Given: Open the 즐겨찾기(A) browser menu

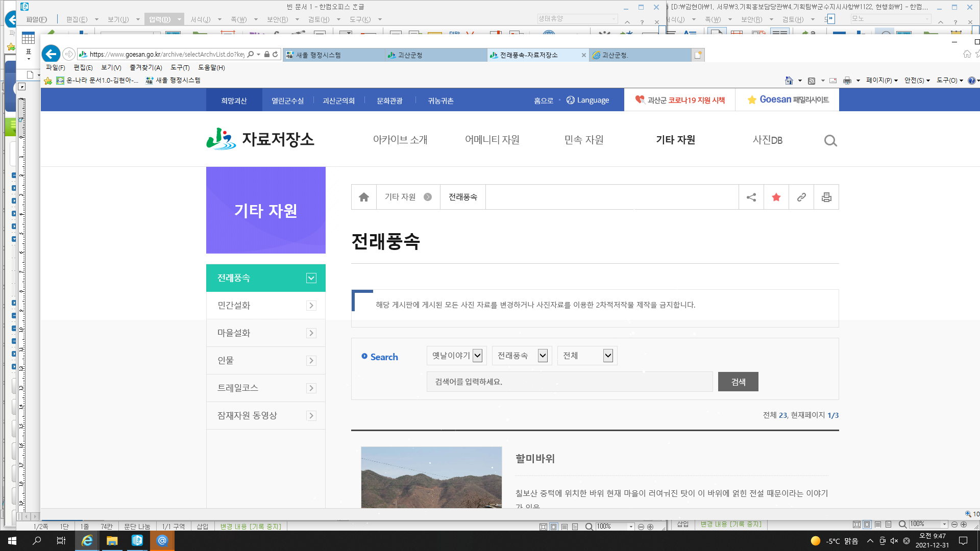Looking at the screenshot, I should [x=145, y=67].
